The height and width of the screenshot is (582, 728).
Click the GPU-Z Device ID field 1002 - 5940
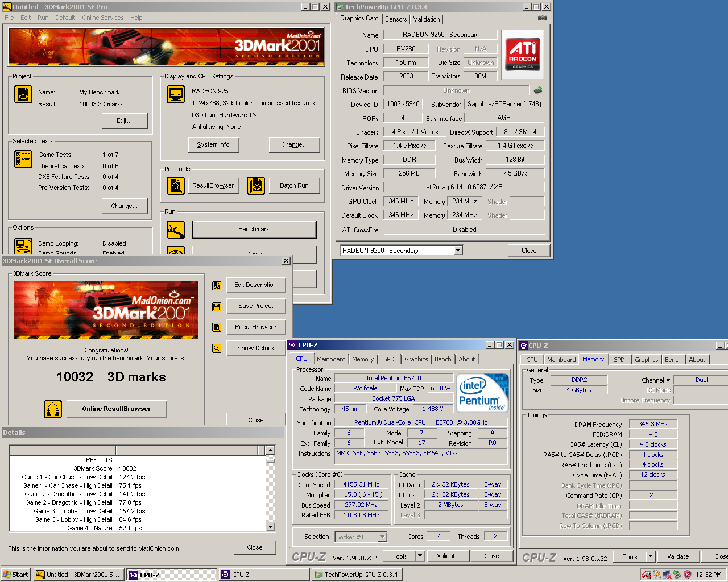[x=403, y=104]
